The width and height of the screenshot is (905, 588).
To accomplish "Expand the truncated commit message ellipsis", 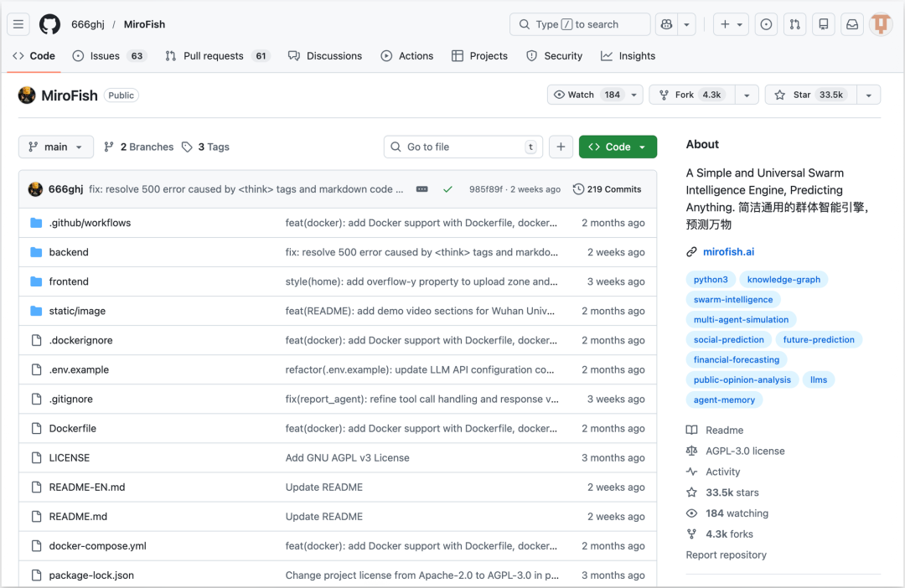I will click(x=421, y=189).
